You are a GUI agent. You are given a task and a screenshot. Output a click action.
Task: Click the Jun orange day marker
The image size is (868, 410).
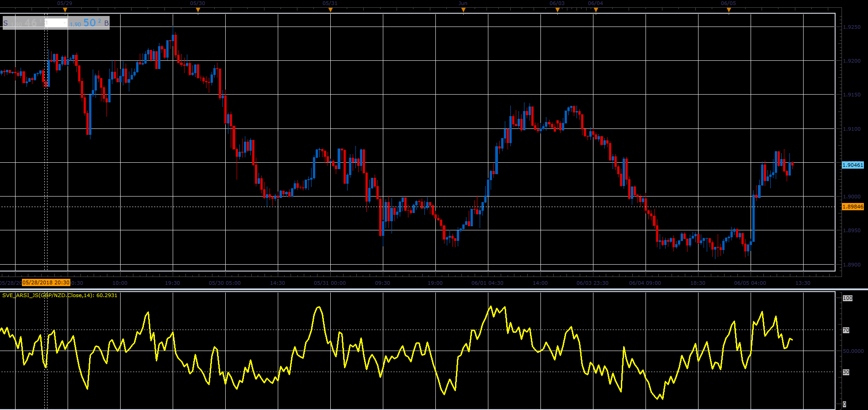463,10
